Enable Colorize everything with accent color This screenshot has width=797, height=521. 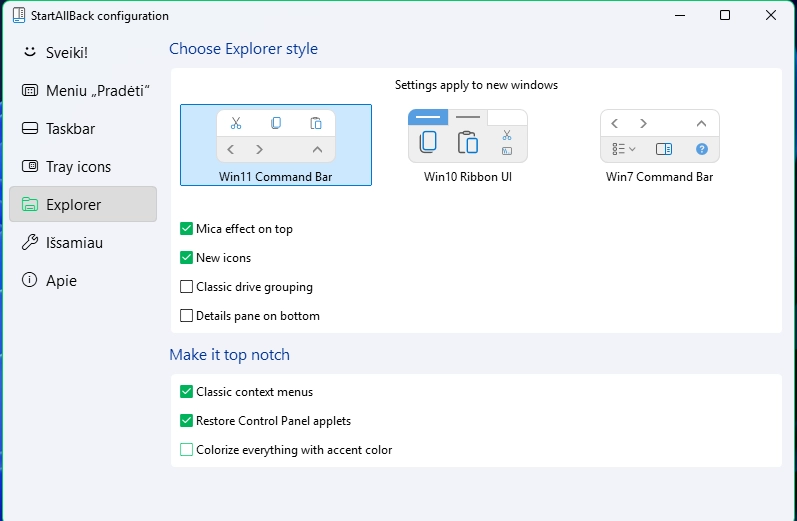pos(187,449)
